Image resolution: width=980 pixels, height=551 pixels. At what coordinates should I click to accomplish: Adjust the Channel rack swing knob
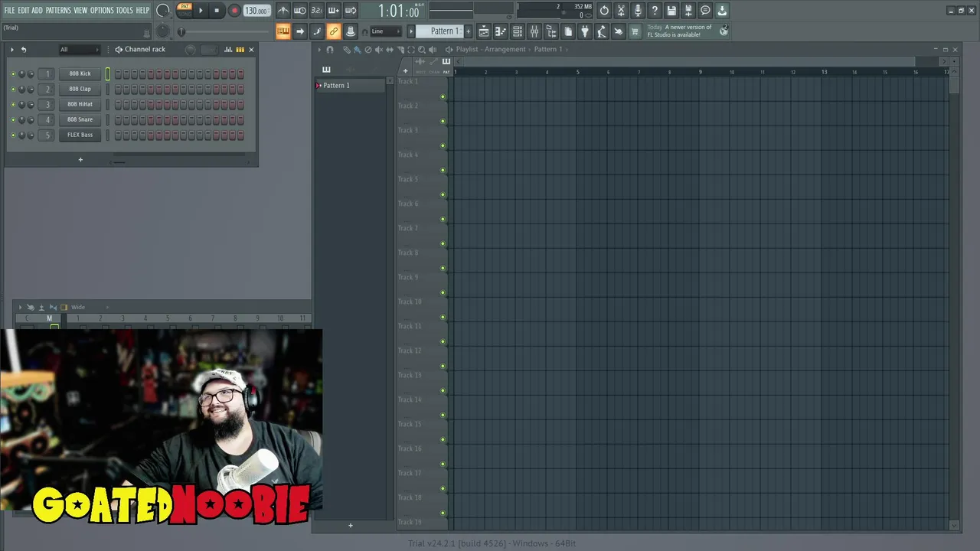(x=191, y=50)
